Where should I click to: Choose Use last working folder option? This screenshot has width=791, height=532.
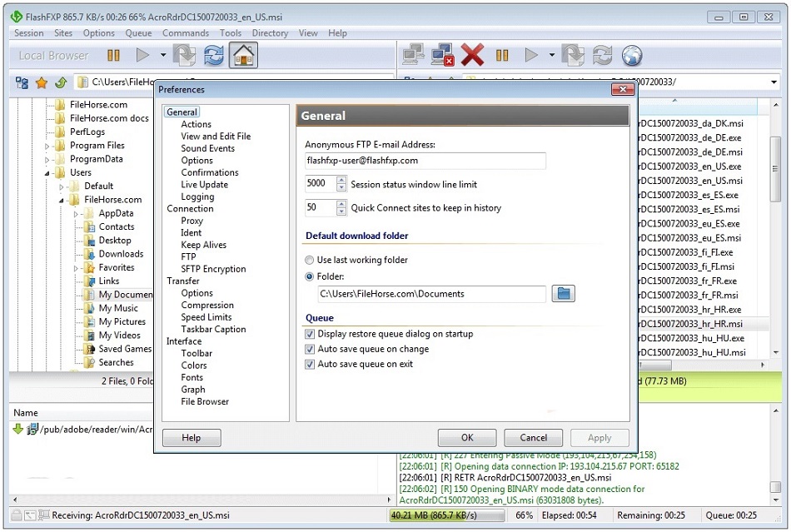[309, 261]
